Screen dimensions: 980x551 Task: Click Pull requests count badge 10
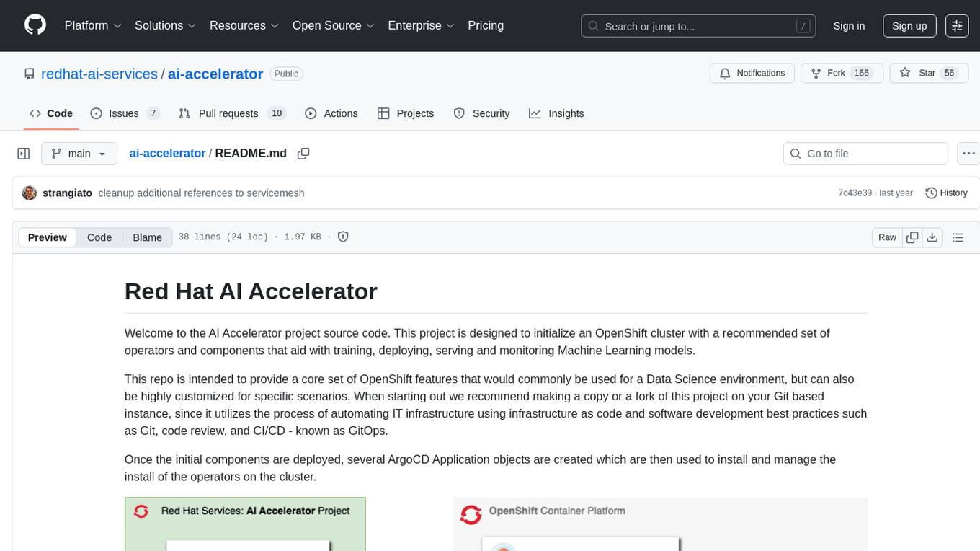[277, 113]
